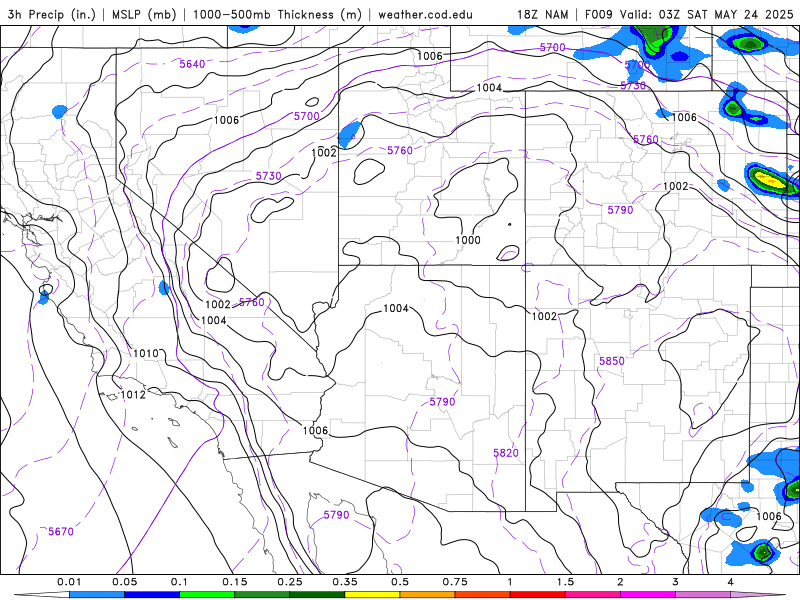This screenshot has height=600, width=800.
Task: Click the 'weather.cod.edu' header text
Action: coord(426,14)
